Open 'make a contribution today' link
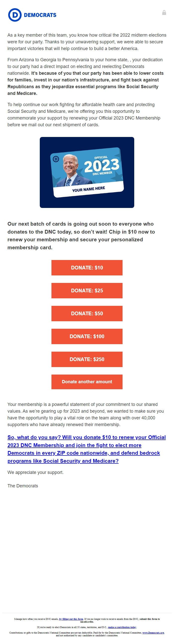This screenshot has width=174, height=644. point(122,627)
